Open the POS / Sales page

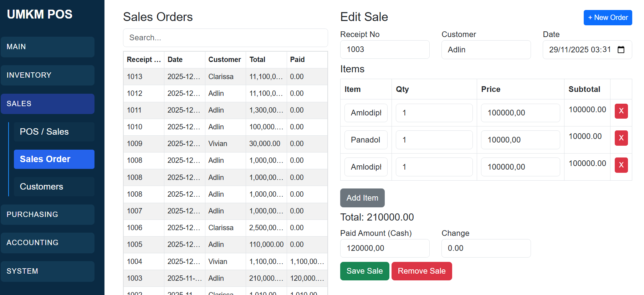(54, 132)
